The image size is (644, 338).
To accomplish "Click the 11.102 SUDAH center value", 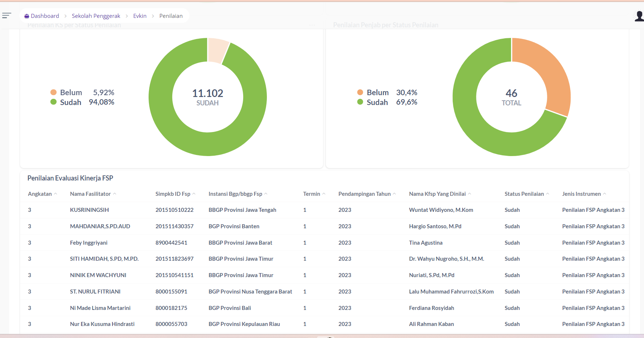I will [x=208, y=97].
